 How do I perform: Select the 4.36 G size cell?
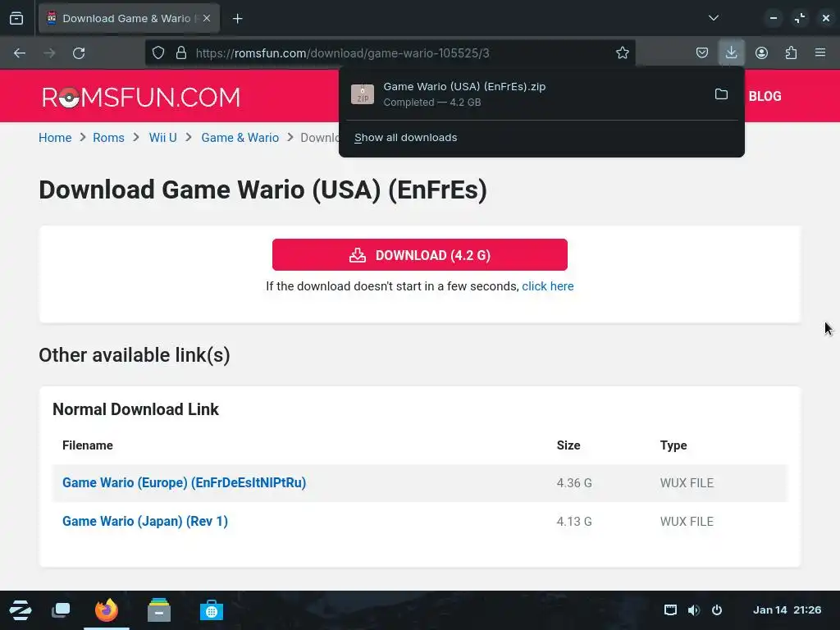point(574,482)
